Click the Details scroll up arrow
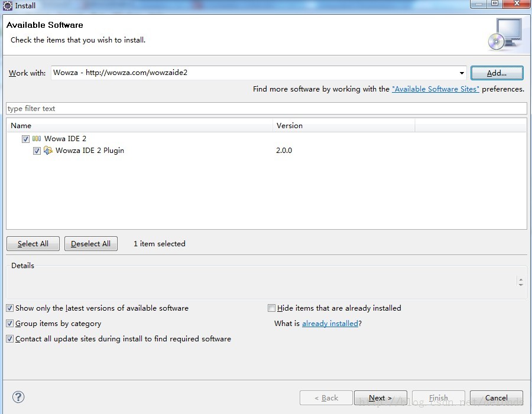 (x=521, y=279)
